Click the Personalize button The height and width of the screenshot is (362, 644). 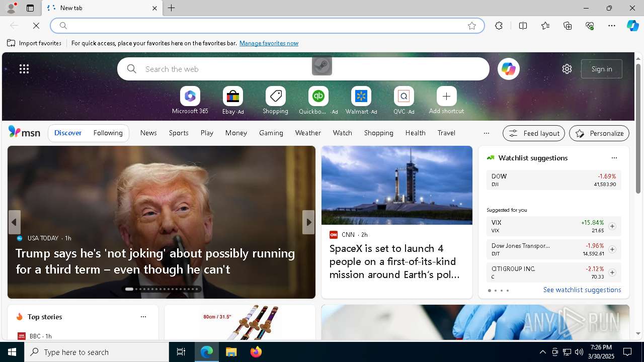click(x=599, y=133)
